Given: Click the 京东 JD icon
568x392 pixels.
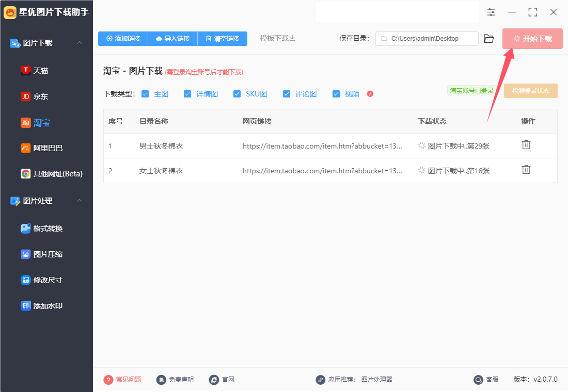Looking at the screenshot, I should click(x=26, y=96).
